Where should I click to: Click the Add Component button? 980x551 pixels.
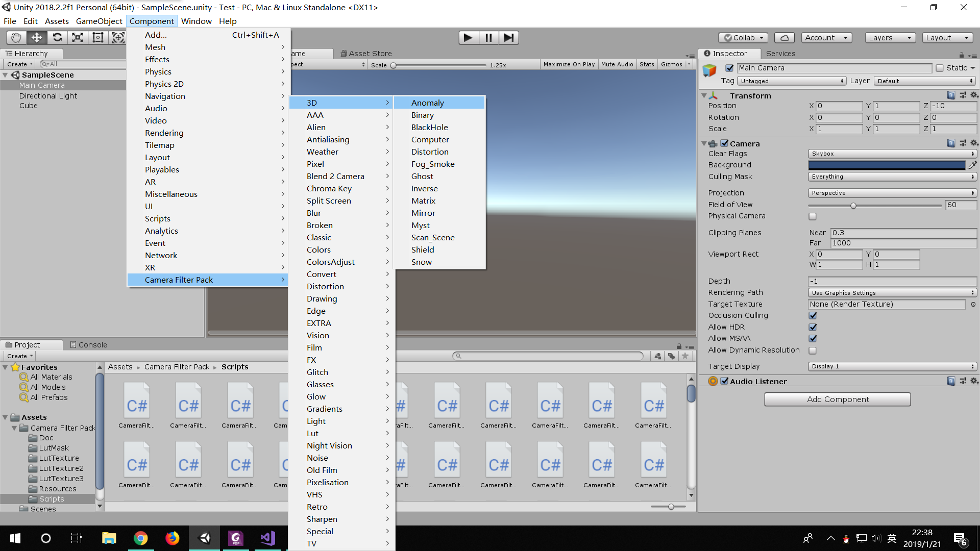click(837, 399)
